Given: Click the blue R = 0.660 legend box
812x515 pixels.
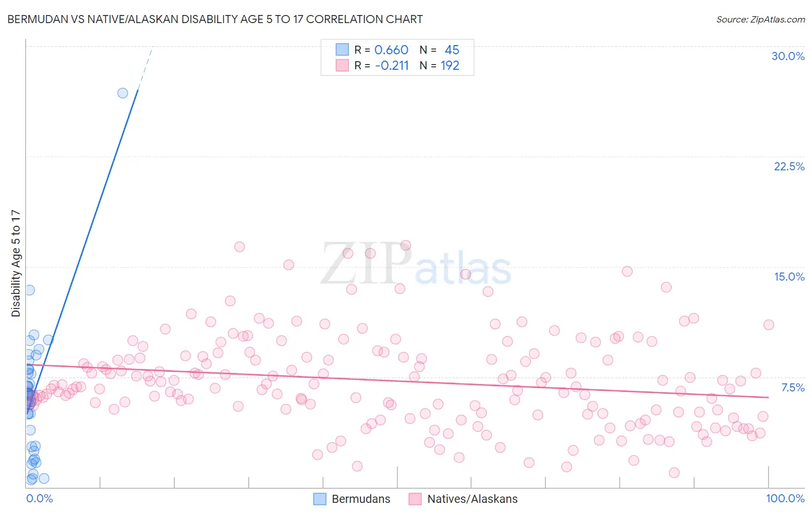Looking at the screenshot, I should 342,50.
